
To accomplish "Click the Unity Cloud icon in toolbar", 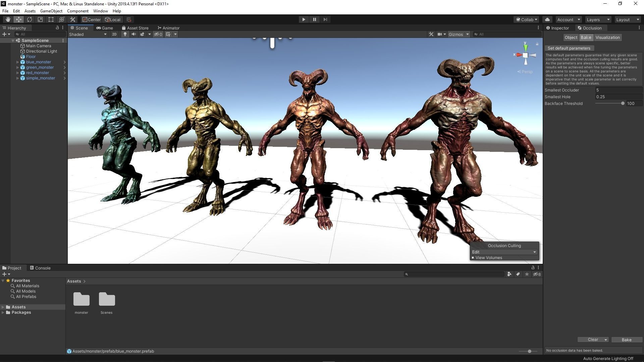I will [547, 19].
